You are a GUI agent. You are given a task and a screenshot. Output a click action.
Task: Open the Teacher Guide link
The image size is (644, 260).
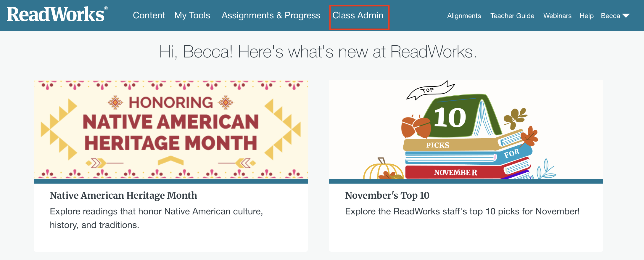click(512, 16)
